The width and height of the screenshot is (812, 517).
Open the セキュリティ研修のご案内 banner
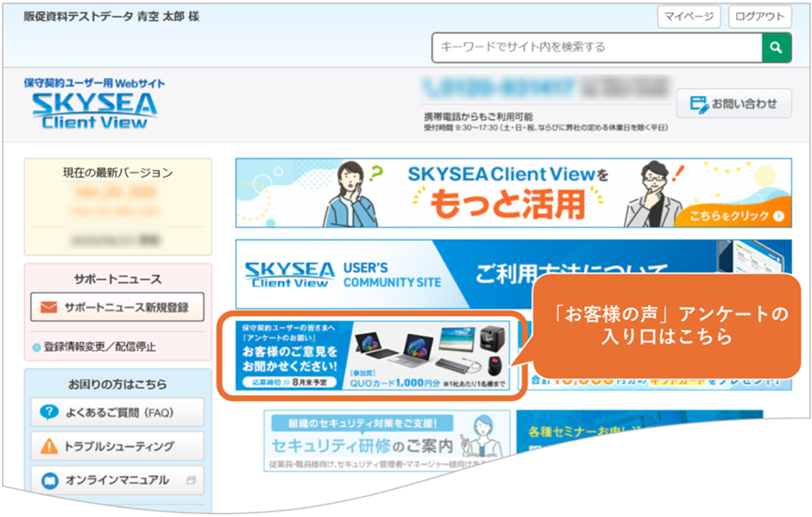(x=387, y=440)
